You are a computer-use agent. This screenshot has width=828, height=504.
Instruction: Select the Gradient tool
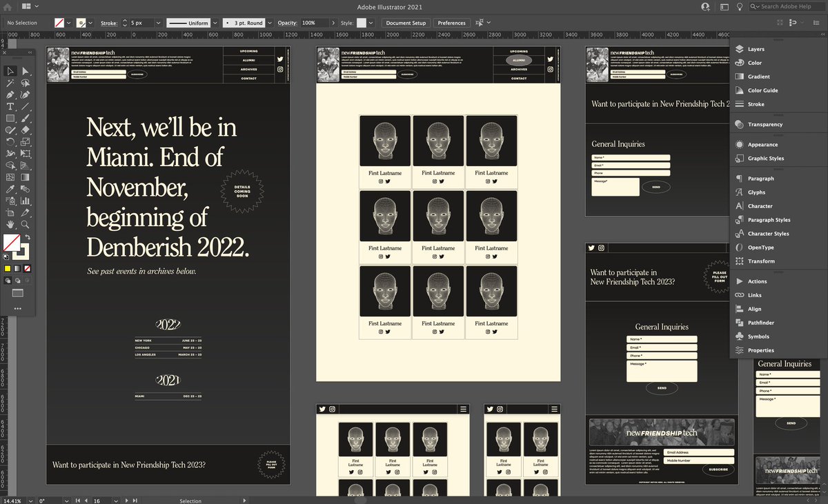[25, 177]
